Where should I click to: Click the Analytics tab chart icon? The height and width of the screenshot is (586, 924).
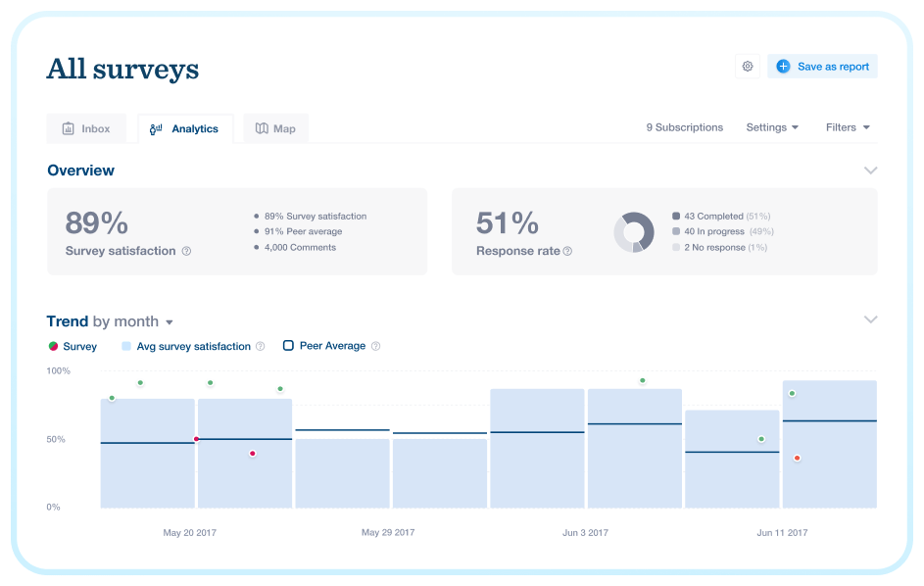tap(156, 128)
